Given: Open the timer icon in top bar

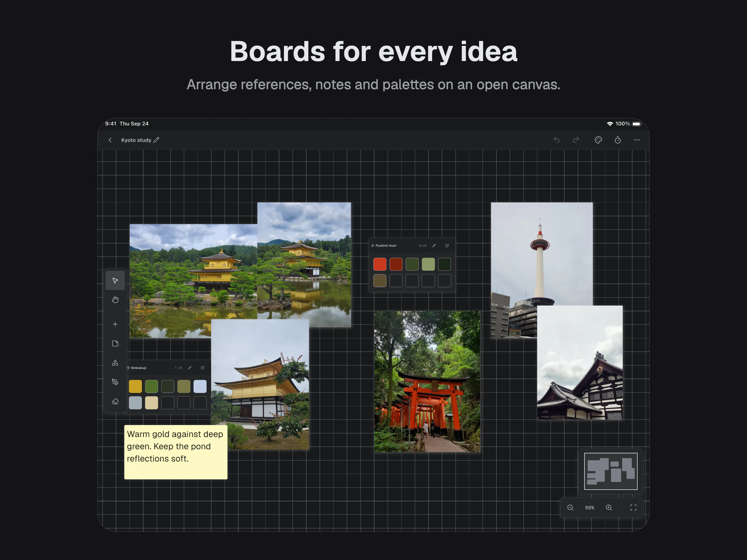Looking at the screenshot, I should tap(618, 140).
